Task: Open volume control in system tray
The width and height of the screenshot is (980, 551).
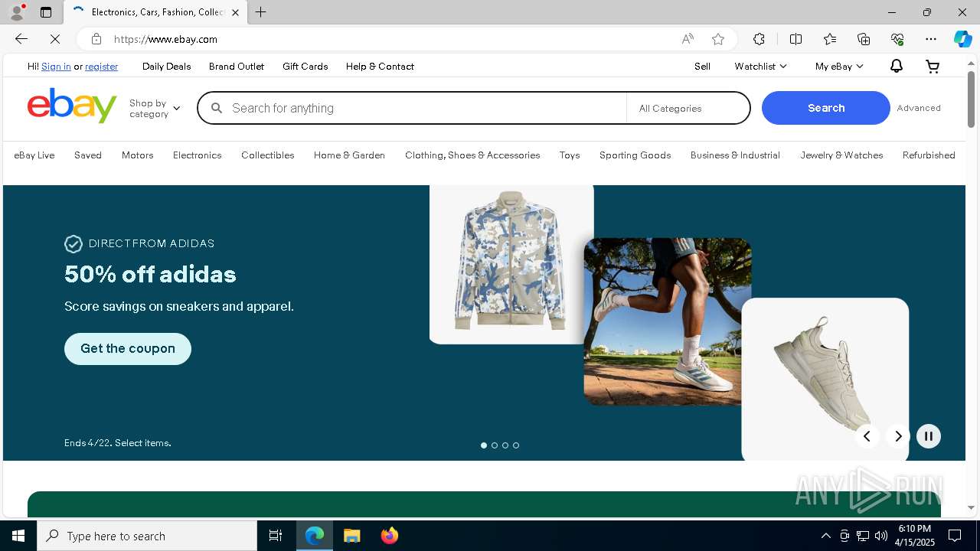Action: pos(880,536)
